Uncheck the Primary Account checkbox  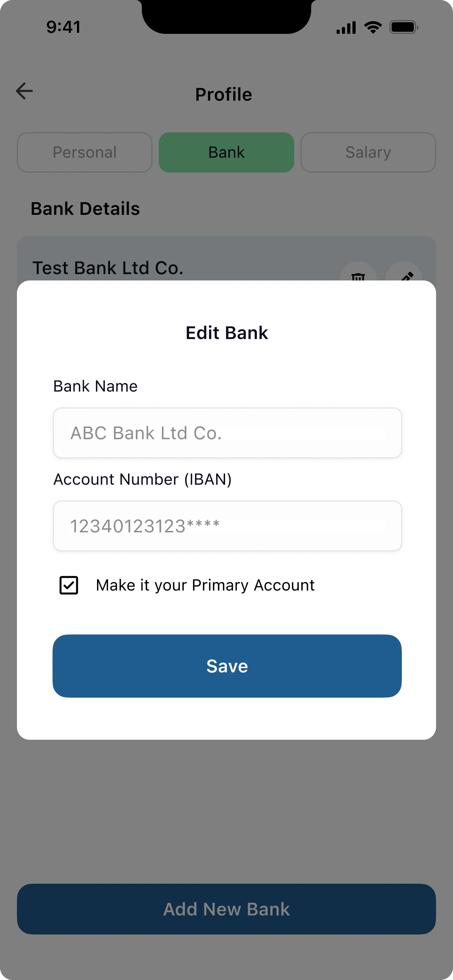[x=69, y=585]
